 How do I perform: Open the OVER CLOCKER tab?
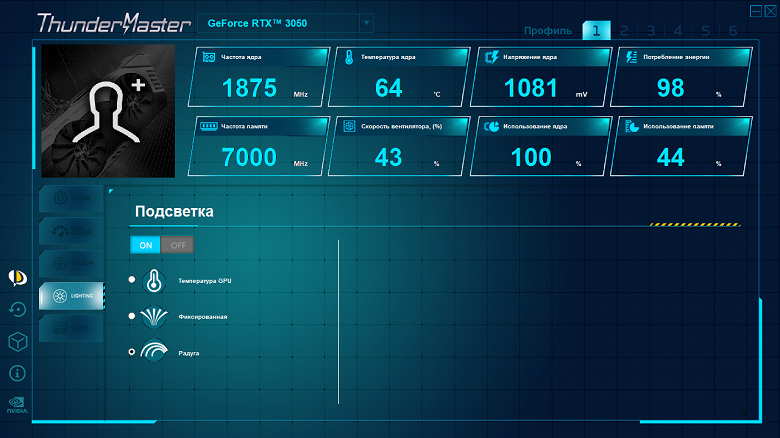coord(71,231)
